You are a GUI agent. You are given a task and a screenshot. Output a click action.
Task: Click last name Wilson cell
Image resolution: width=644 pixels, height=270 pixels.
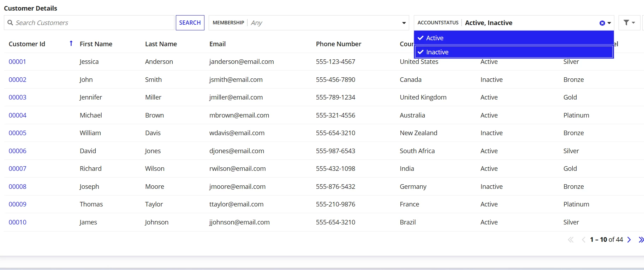155,168
